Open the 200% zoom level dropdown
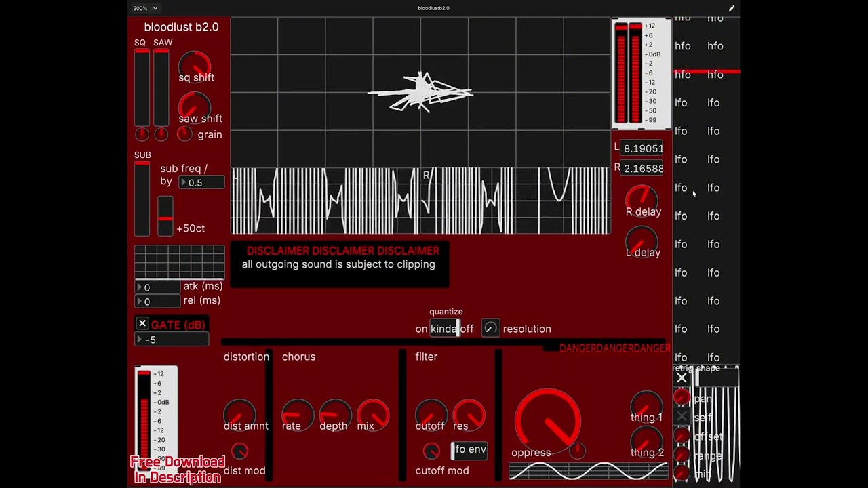The image size is (868, 488). pyautogui.click(x=145, y=8)
